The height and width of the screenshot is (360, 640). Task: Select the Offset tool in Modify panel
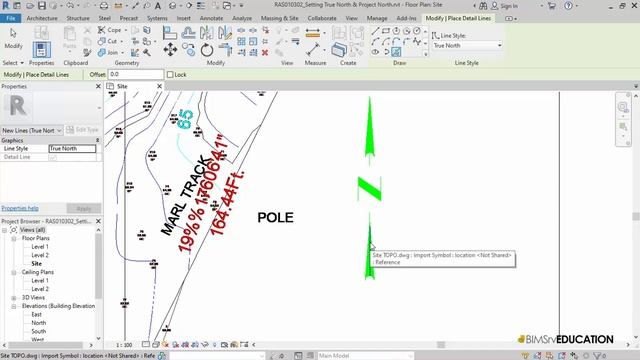point(188,32)
